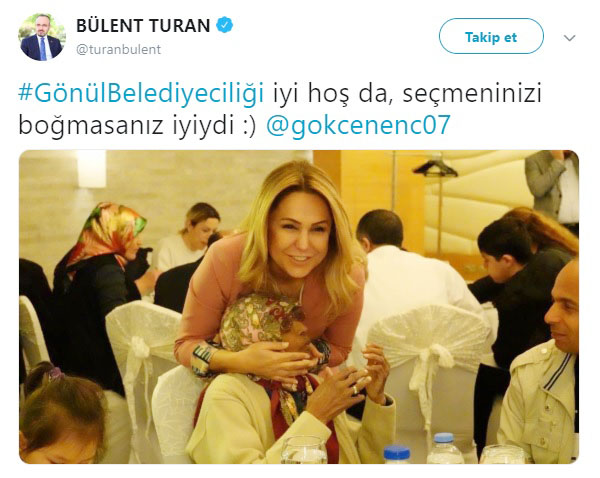The height and width of the screenshot is (478, 600).
Task: Open the #GönülBelediyeciliği hashtag link
Action: [x=141, y=93]
